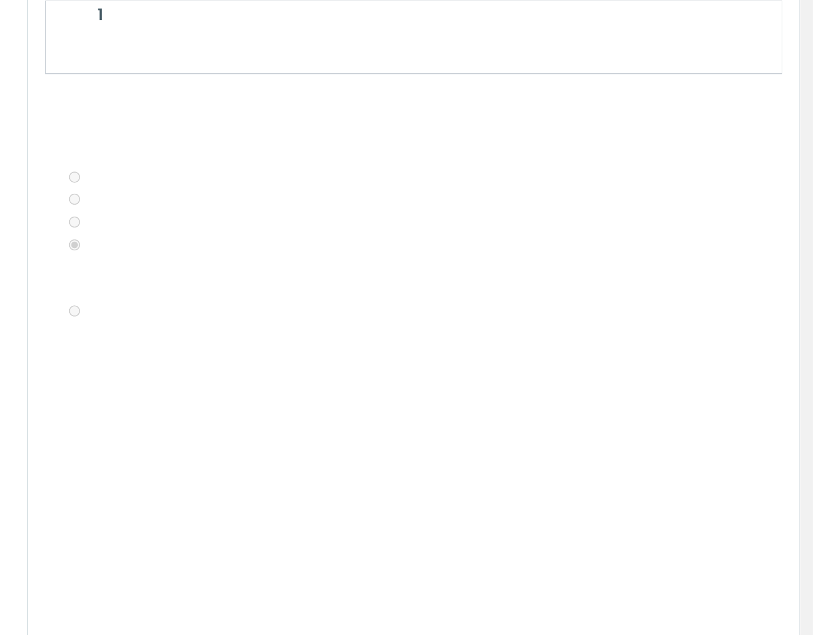This screenshot has width=840, height=635.
Task: Select the second radio button option
Action: [x=74, y=199]
